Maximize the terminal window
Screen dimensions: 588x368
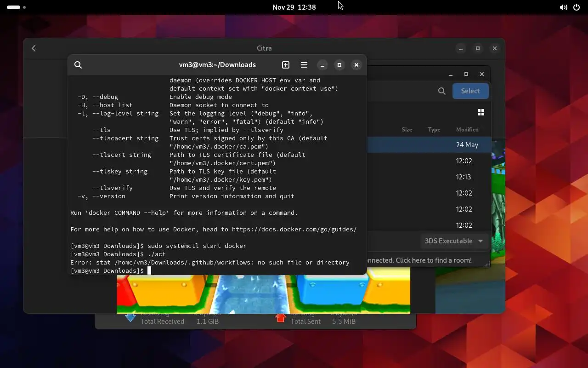(339, 65)
